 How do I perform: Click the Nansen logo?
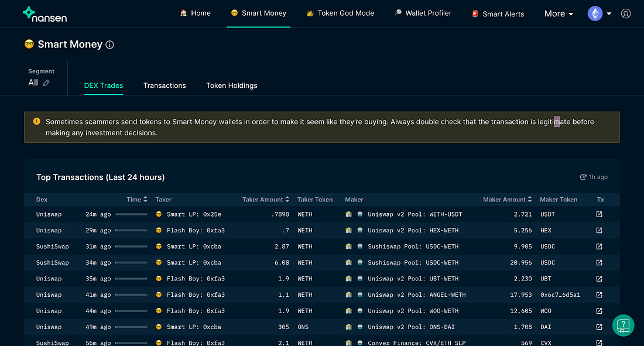(44, 15)
